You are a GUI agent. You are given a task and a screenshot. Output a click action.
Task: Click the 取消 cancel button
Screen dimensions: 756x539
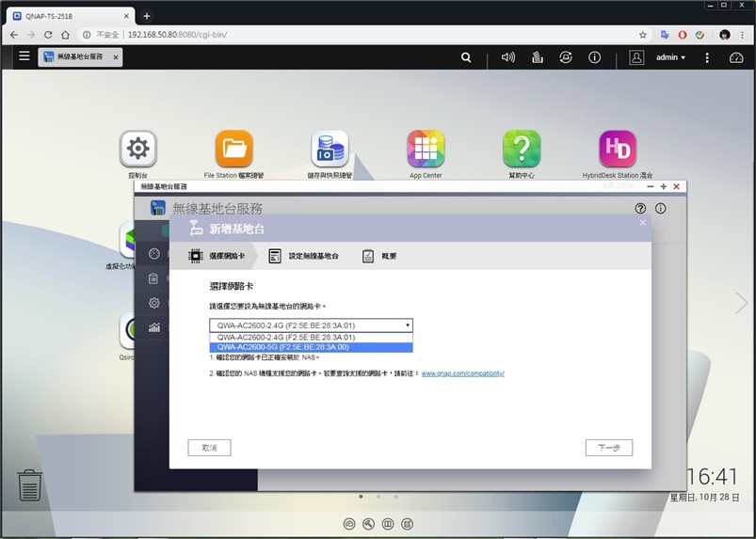(x=209, y=448)
